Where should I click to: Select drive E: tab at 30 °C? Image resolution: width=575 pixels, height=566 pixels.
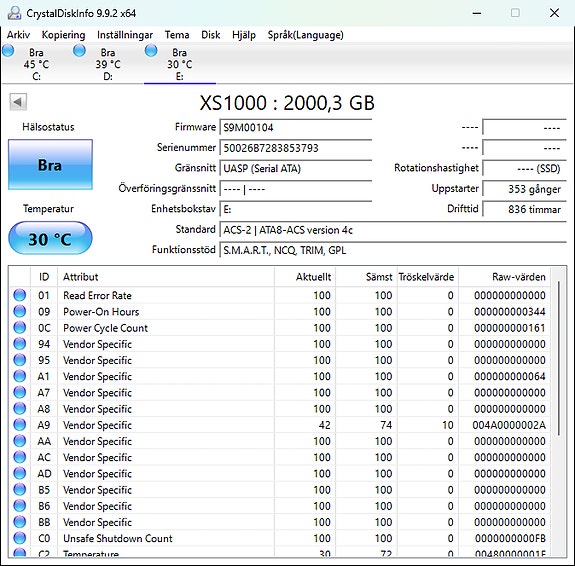pos(180,64)
